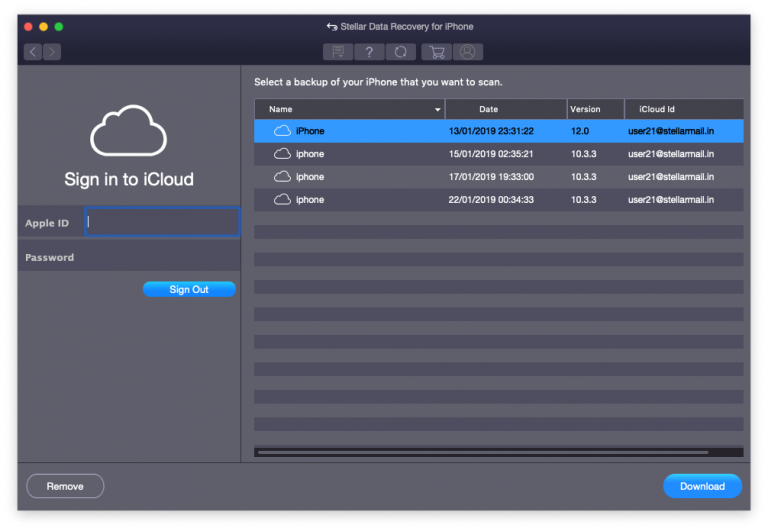Open help with the question mark icon
The height and width of the screenshot is (531, 768).
(369, 52)
